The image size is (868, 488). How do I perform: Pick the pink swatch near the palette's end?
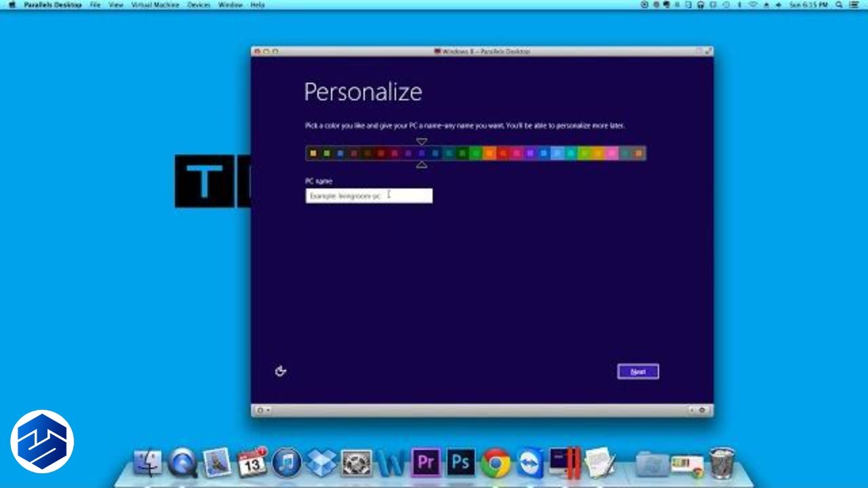[611, 154]
